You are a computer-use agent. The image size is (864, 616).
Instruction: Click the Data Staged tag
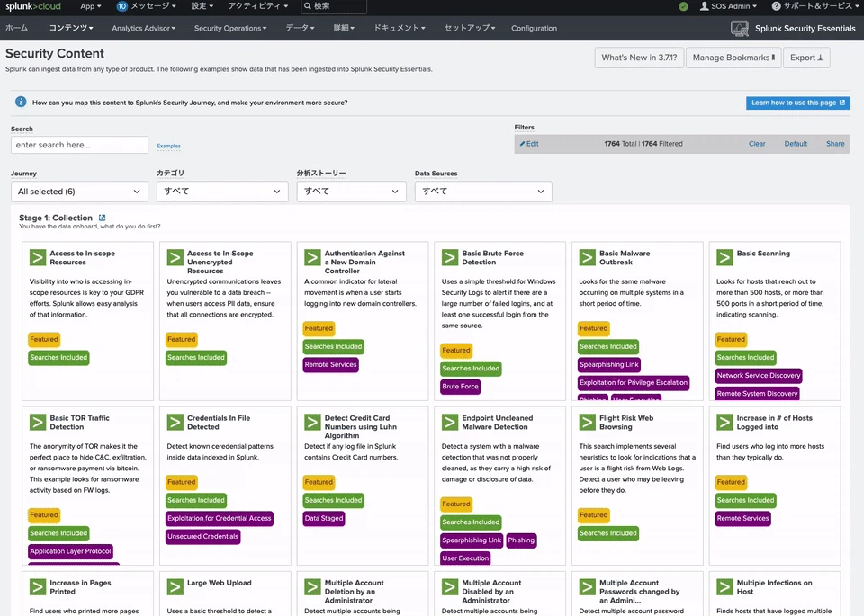pos(323,518)
